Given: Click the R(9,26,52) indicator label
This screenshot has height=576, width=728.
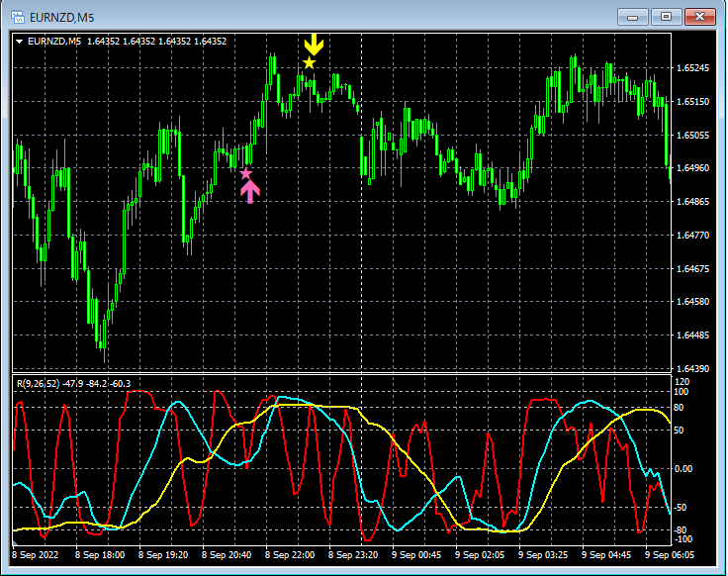Looking at the screenshot, I should pos(38,384).
